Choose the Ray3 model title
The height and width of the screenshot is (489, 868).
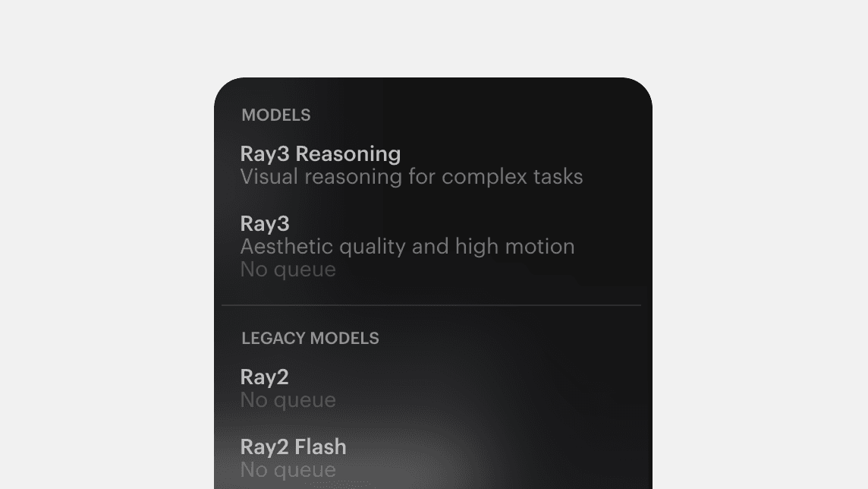pos(264,224)
